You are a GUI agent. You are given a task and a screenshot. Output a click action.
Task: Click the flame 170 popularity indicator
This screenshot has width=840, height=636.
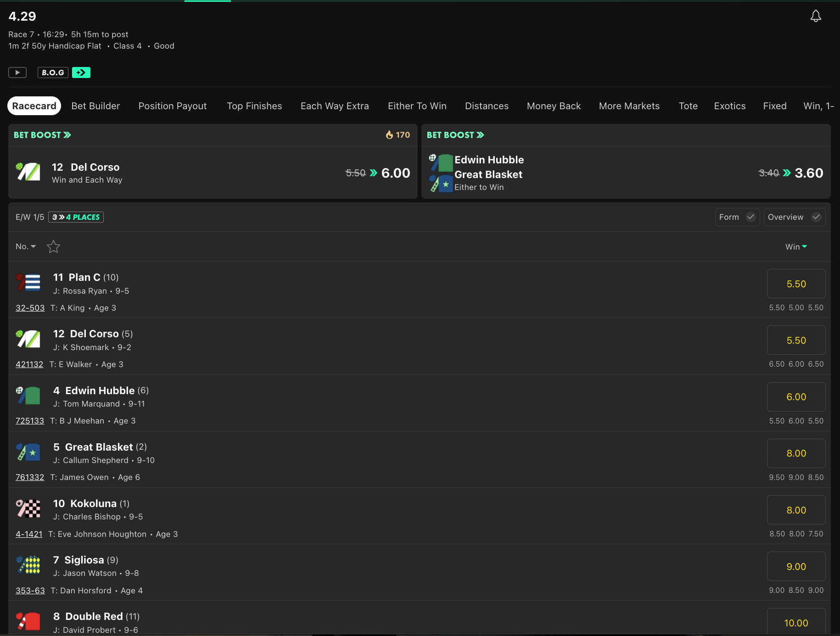(398, 135)
